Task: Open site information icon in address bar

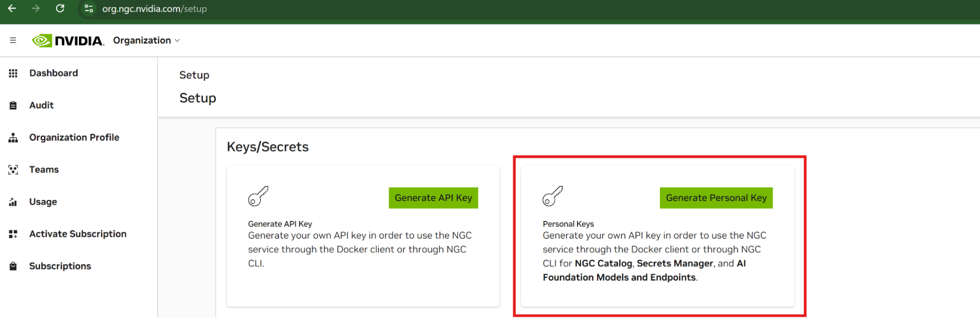Action: point(89,8)
